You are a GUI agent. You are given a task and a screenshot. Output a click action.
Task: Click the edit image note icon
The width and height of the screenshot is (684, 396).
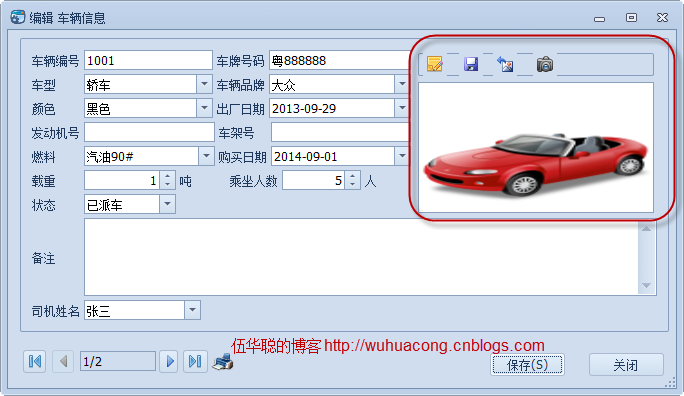point(435,65)
